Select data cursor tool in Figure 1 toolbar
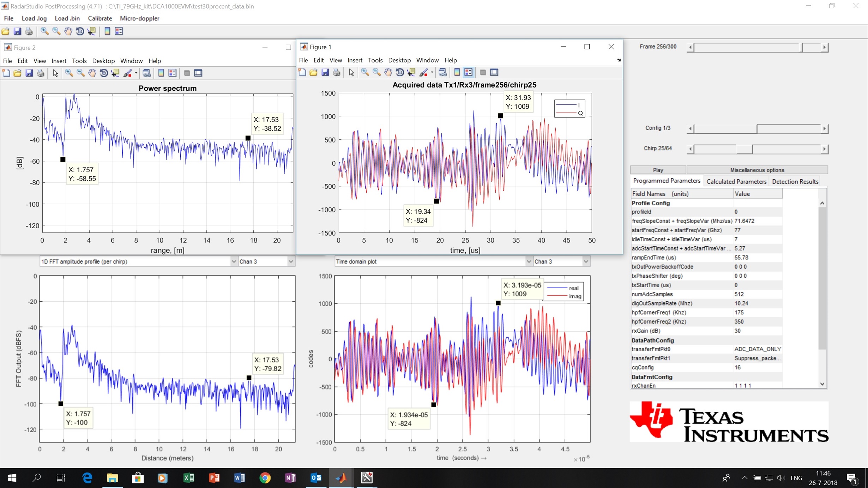Screen dimensions: 868x488 (411, 72)
